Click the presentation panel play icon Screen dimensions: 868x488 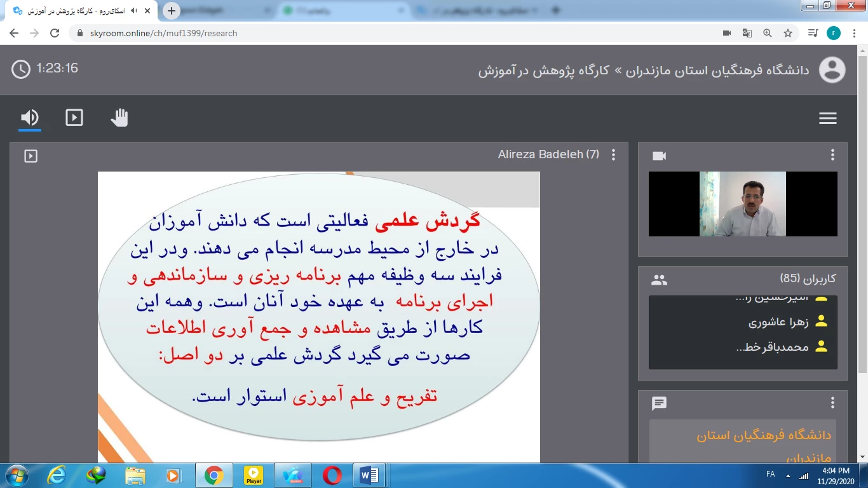pos(31,156)
